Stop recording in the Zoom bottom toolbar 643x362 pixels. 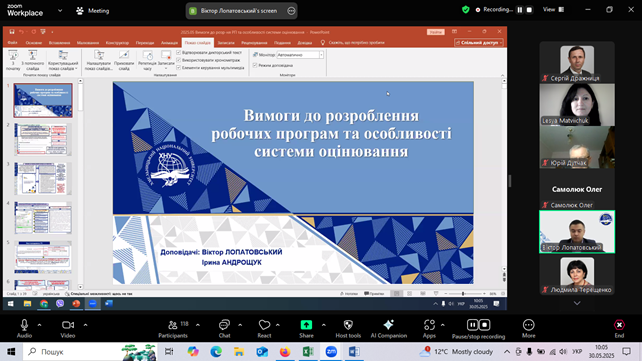pyautogui.click(x=485, y=325)
